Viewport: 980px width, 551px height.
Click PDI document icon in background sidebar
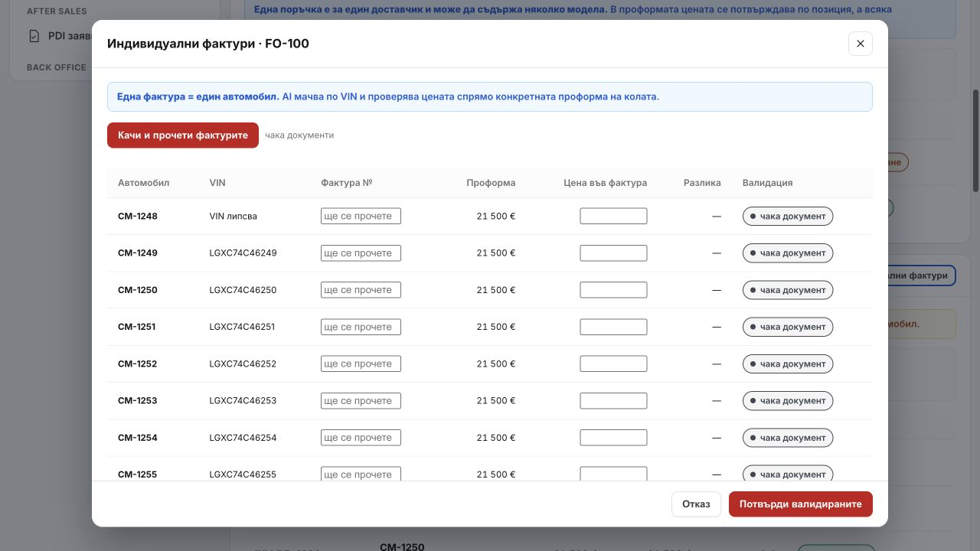coord(34,36)
